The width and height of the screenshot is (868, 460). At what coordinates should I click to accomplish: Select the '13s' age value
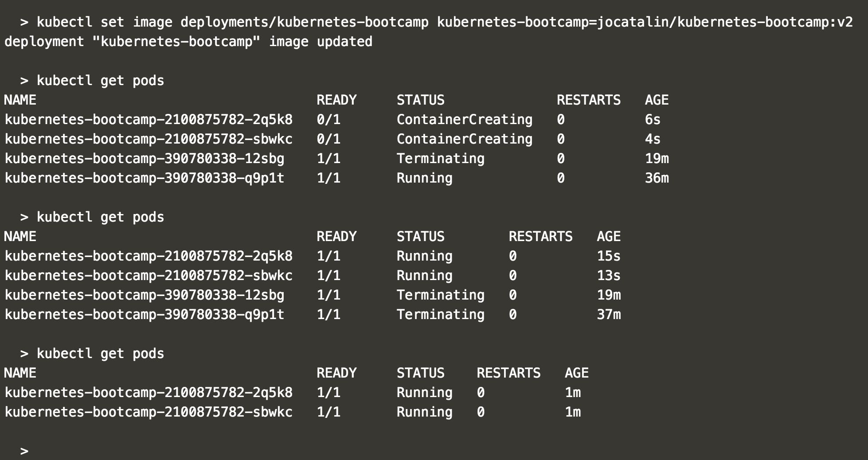point(609,276)
